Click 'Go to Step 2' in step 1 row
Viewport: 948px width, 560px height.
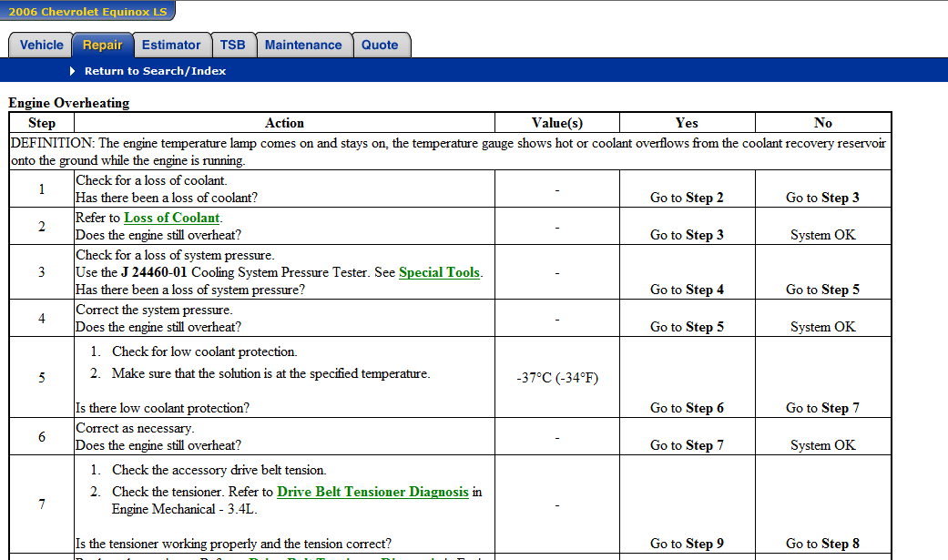coord(687,198)
